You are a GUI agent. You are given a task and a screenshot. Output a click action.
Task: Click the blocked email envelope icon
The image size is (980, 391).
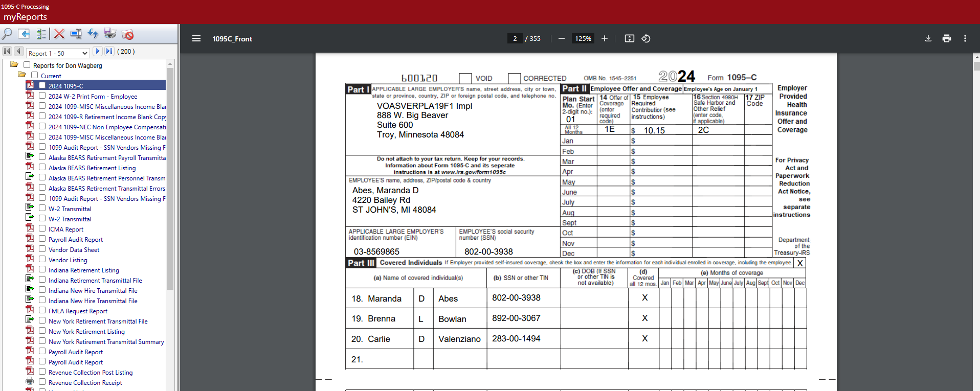pos(128,34)
